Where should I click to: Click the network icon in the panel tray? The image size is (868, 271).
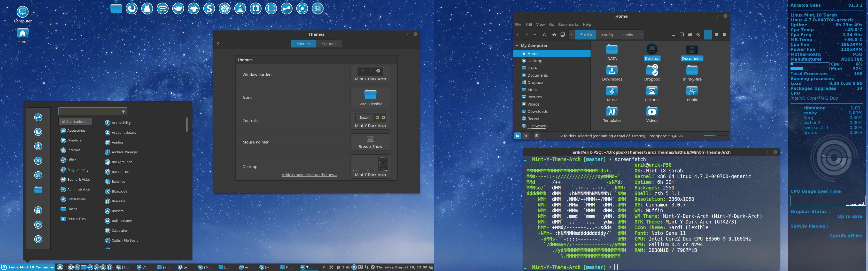tap(367, 267)
